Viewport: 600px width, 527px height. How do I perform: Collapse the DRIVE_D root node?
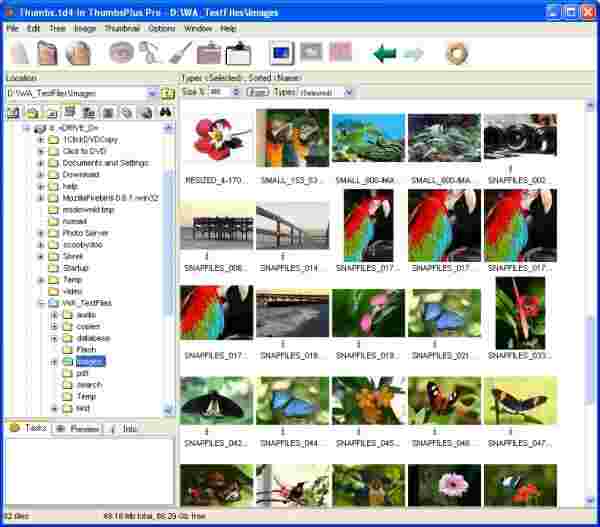(26, 128)
